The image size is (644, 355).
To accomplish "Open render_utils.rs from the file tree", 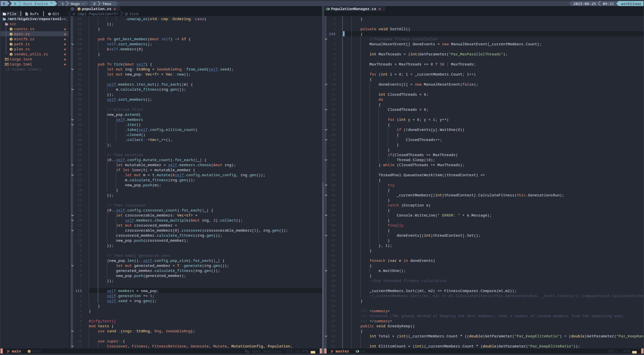I will point(31,54).
